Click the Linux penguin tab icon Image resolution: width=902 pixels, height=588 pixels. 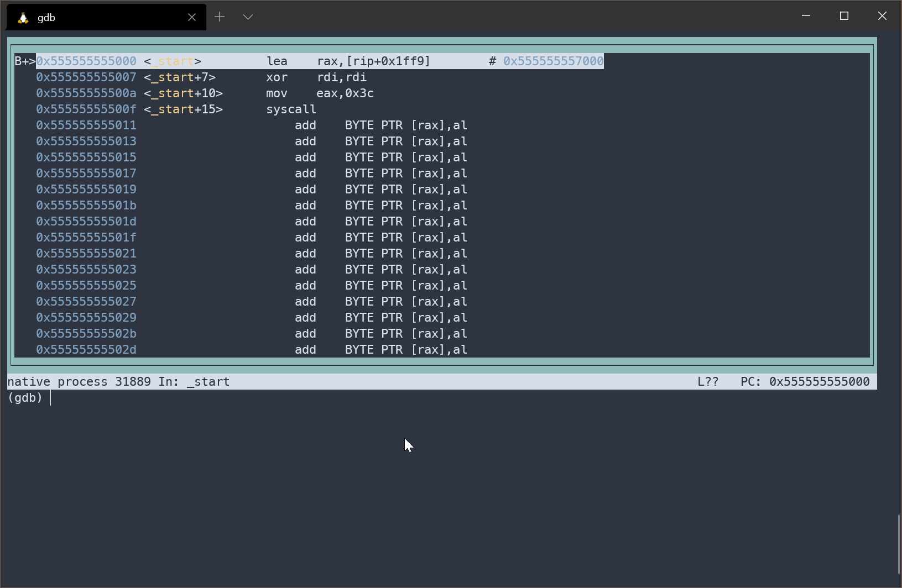coord(23,18)
